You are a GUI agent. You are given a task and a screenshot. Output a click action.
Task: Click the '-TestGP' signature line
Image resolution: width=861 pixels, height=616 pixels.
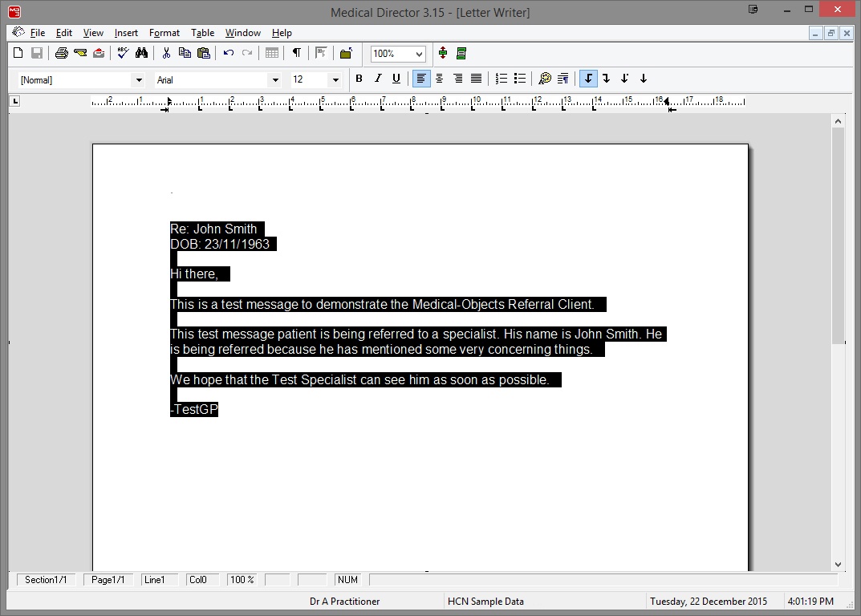point(194,409)
